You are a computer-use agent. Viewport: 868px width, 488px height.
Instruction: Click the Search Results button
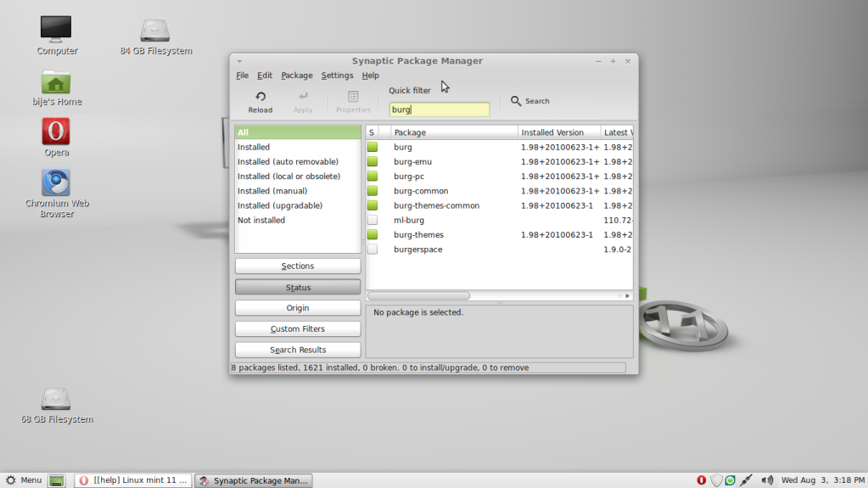[x=298, y=350]
